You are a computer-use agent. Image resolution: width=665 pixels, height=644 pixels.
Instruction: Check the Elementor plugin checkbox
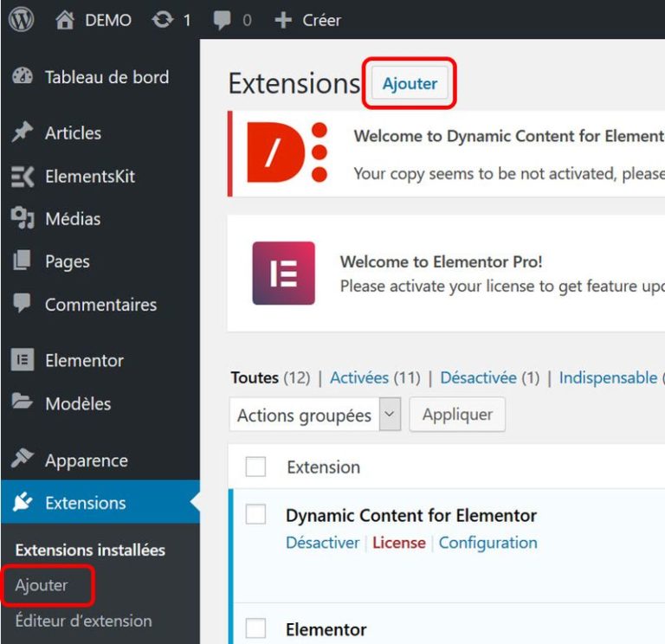tap(255, 628)
